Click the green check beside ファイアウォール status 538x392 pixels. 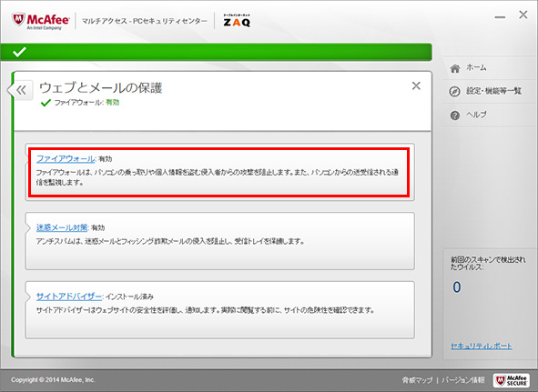46,103
